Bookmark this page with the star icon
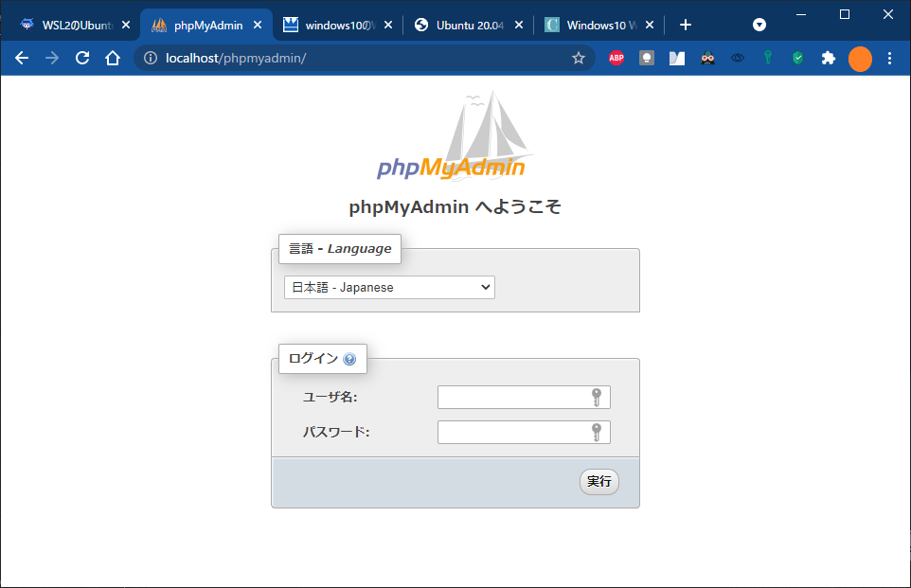This screenshot has height=588, width=911. click(x=578, y=58)
